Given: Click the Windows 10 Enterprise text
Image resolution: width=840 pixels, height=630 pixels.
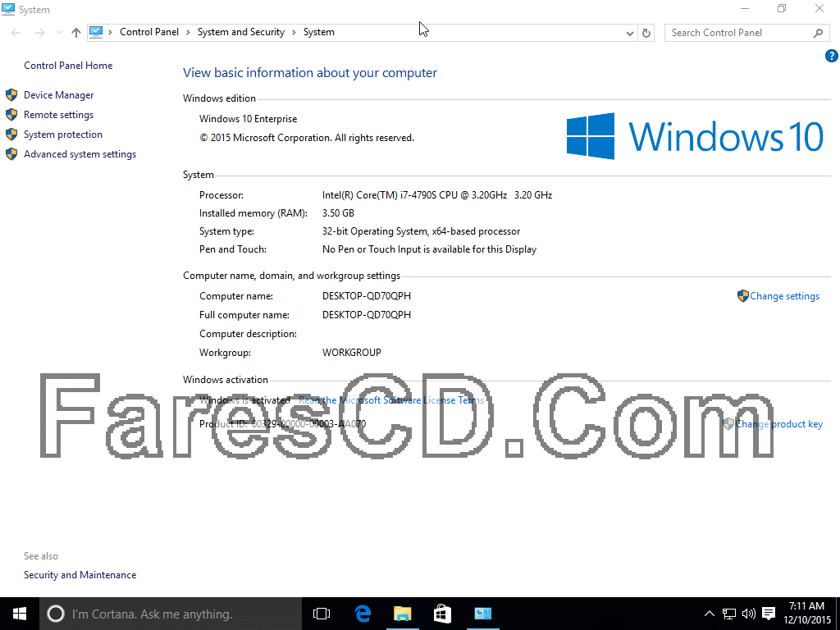Looking at the screenshot, I should 248,119.
